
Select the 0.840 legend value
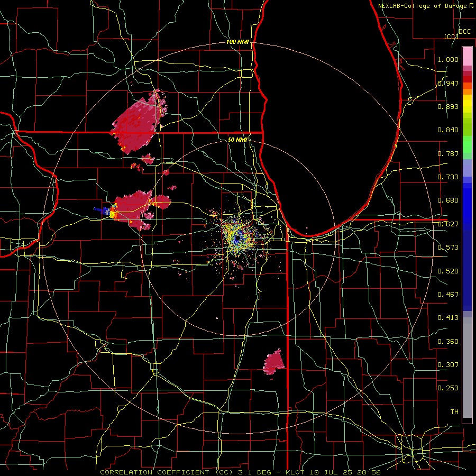(448, 130)
